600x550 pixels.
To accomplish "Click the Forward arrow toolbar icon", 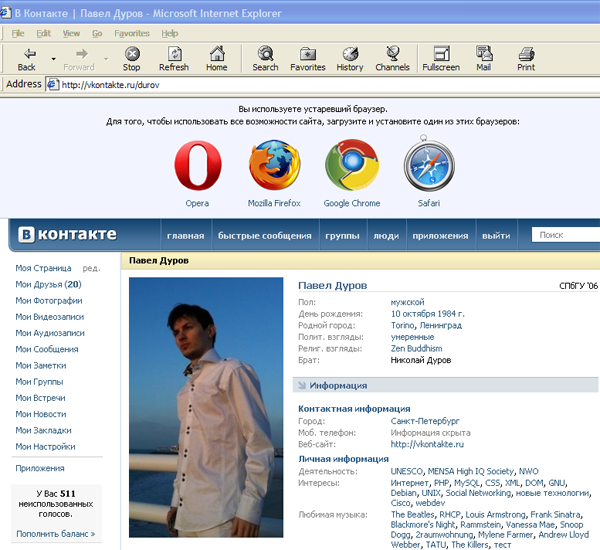I will click(x=82, y=54).
